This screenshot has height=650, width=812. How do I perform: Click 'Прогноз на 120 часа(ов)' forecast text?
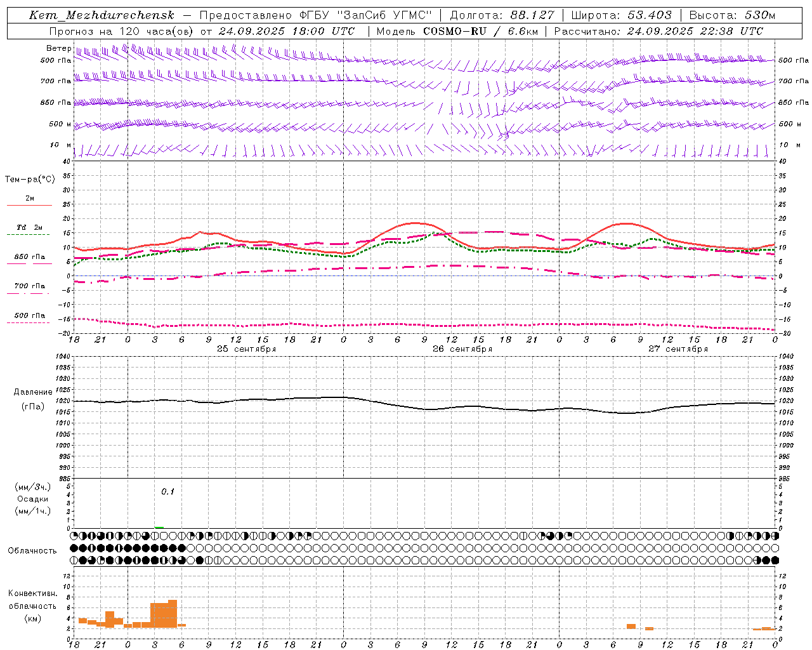(121, 31)
